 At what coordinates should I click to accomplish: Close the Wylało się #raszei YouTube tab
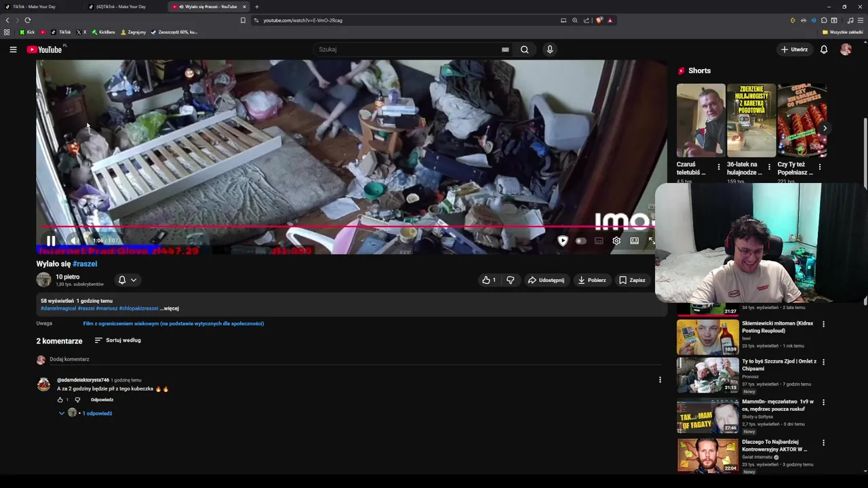(244, 7)
